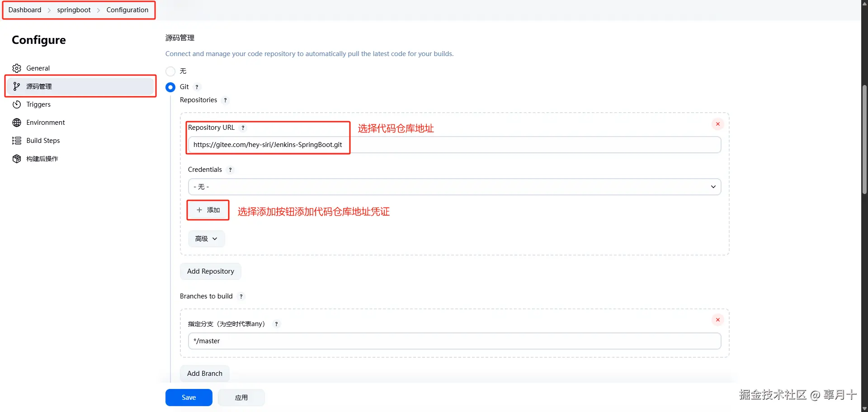Jump to Build Steps section
The height and width of the screenshot is (412, 868).
80,141
